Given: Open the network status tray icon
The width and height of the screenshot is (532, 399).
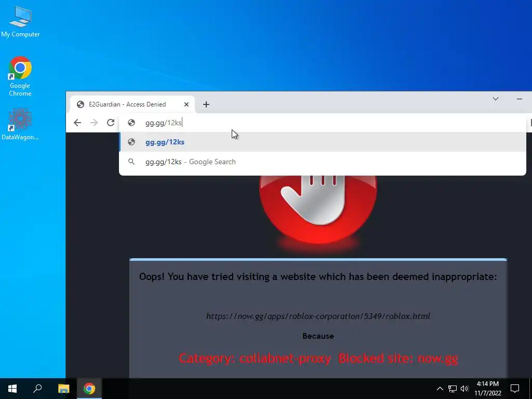Looking at the screenshot, I should coord(453,389).
